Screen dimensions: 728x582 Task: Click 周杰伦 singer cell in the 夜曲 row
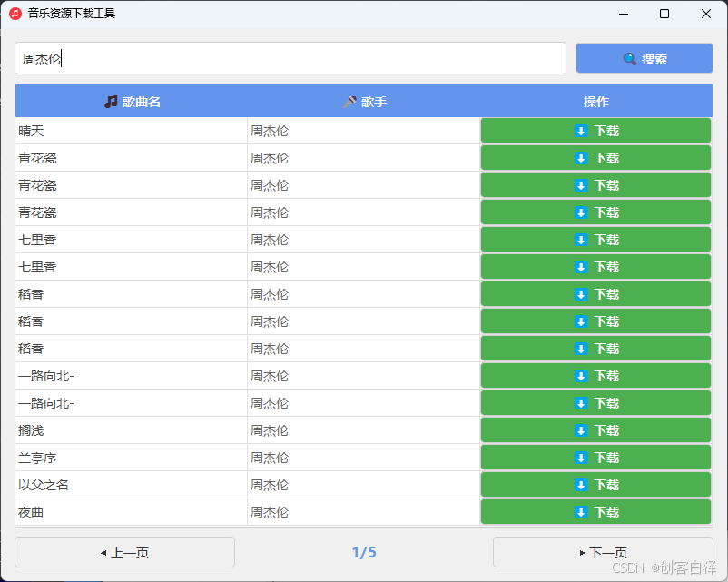tap(363, 512)
